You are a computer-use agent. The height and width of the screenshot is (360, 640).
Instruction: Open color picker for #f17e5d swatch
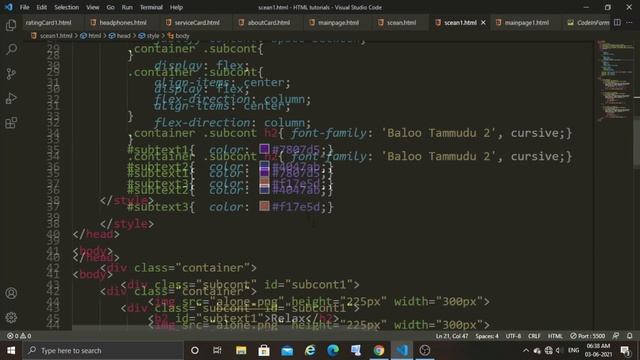(264, 206)
